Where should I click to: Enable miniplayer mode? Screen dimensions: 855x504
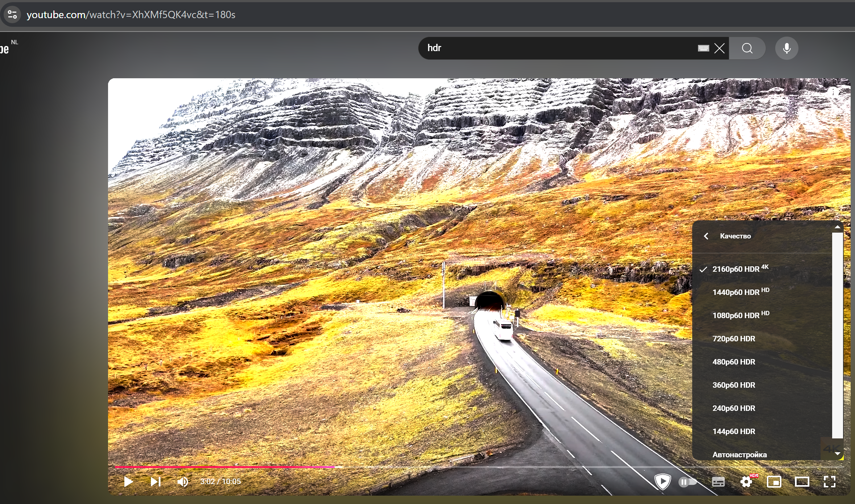click(x=774, y=482)
